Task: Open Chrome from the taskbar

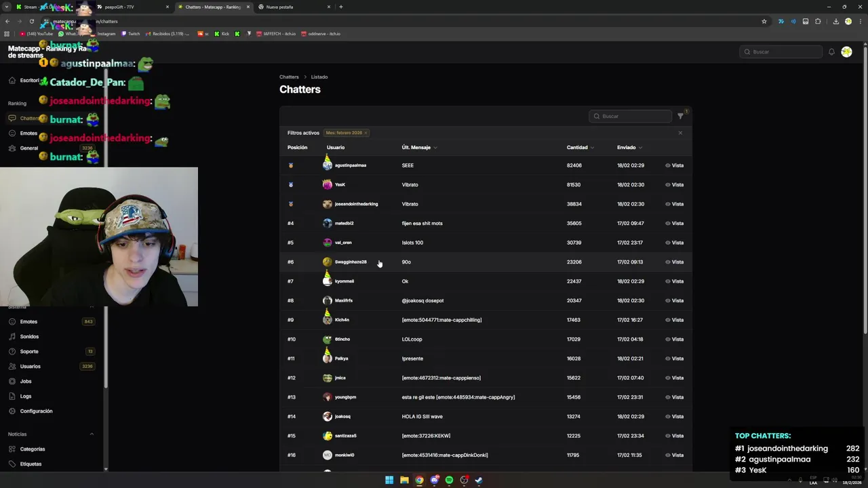Action: point(419,480)
